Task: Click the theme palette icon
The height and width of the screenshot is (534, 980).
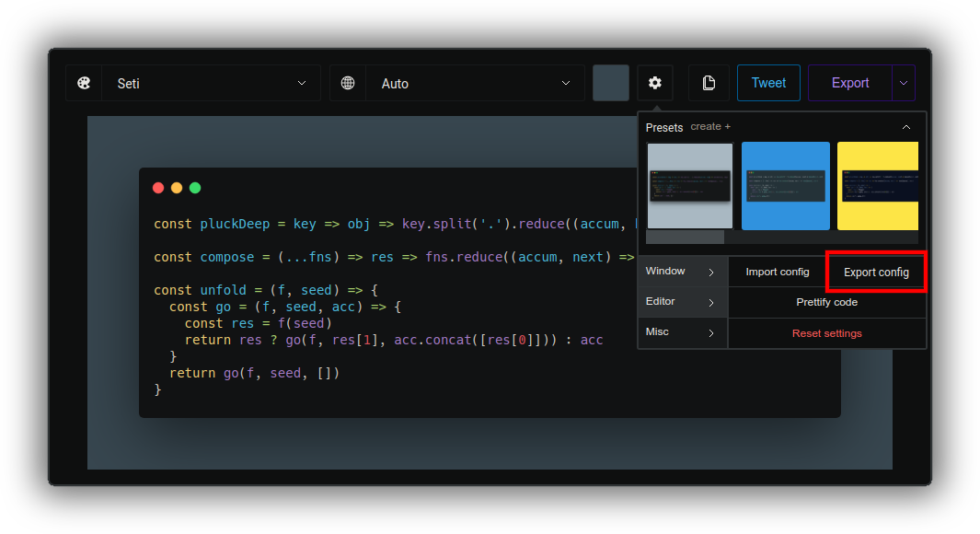Action: coord(84,83)
